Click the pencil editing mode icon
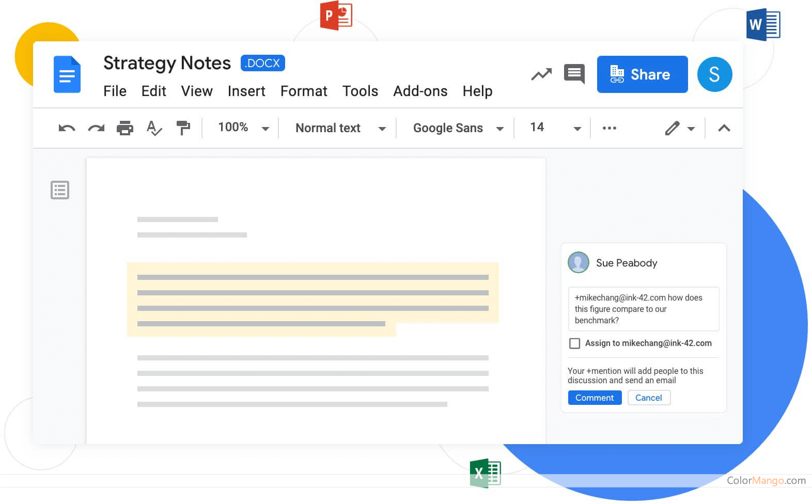Screen dimensions: 812x504 pyautogui.click(x=672, y=128)
